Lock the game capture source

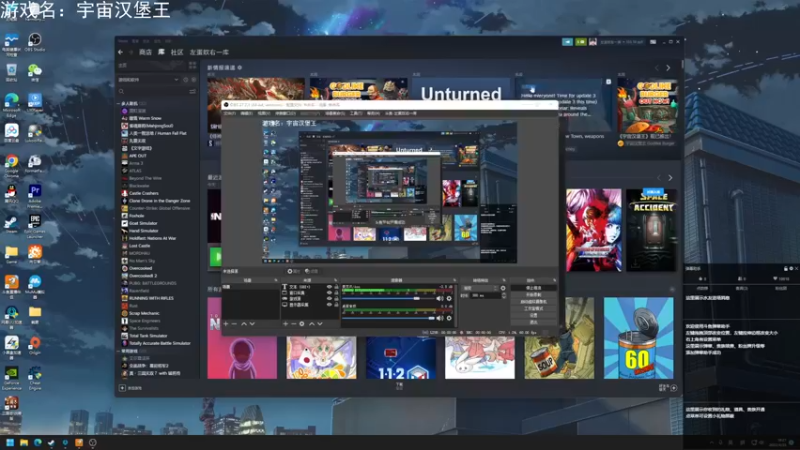pos(336,298)
